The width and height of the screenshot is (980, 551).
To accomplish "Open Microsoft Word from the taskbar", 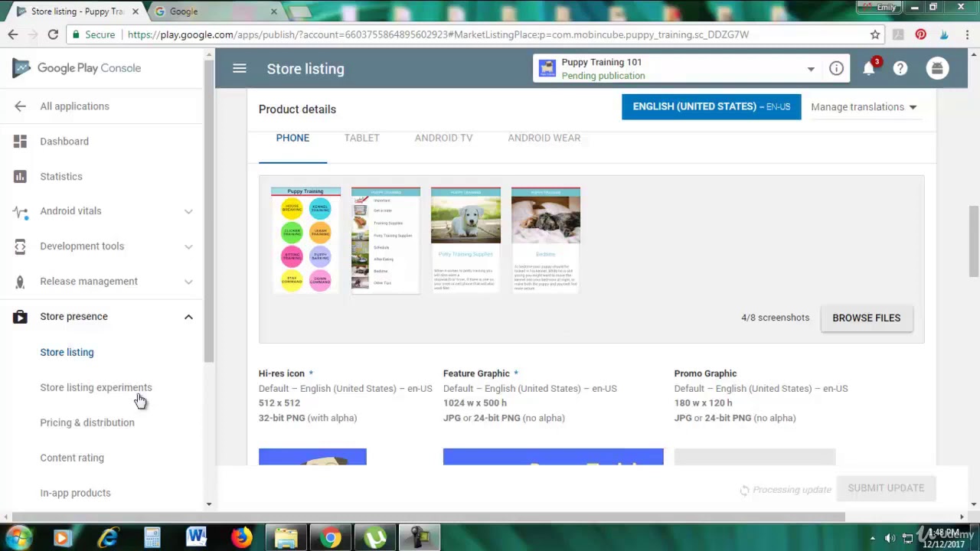I will [196, 537].
